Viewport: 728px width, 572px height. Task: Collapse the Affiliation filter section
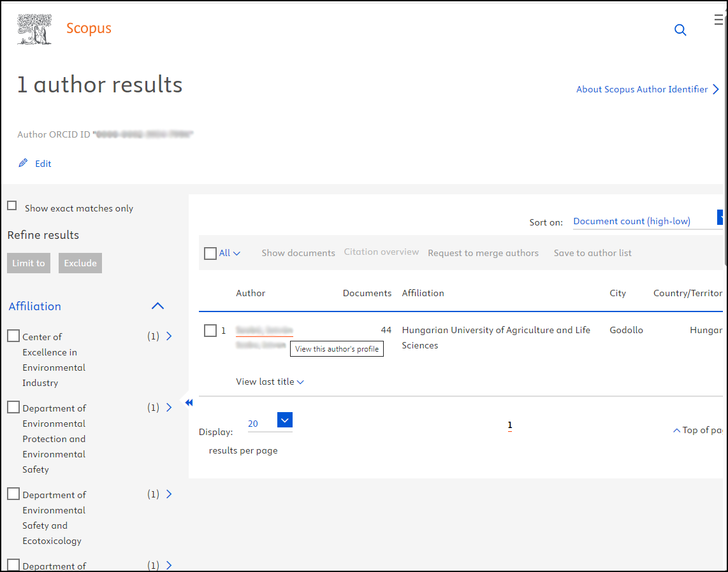tap(158, 306)
